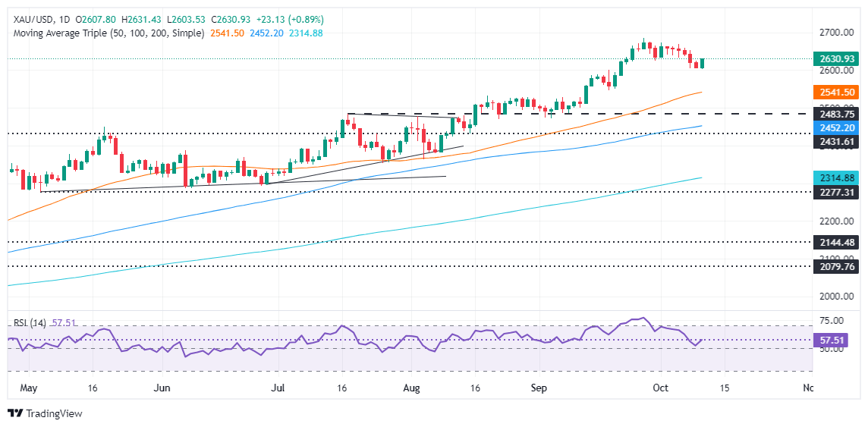868x427 pixels.
Task: Click the TradingView logo icon
Action: pos(15,413)
